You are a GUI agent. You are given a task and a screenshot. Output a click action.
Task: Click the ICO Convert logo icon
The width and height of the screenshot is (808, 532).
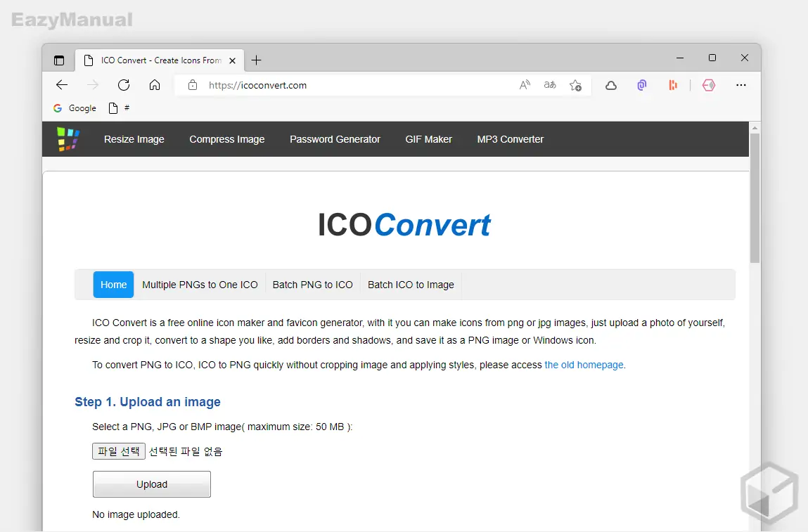pyautogui.click(x=67, y=138)
